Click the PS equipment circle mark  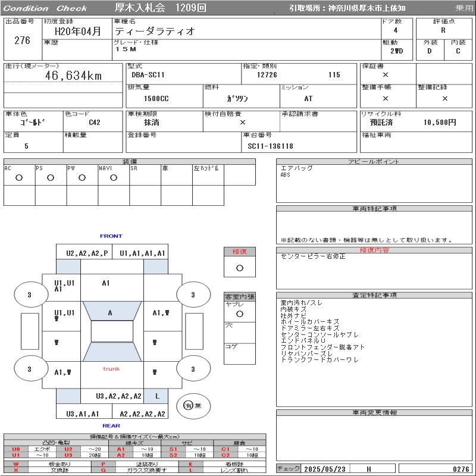click(51, 178)
